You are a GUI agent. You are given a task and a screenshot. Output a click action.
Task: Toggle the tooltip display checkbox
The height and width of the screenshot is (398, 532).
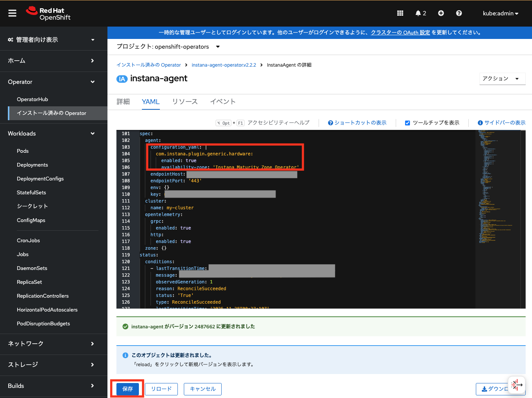coord(407,123)
